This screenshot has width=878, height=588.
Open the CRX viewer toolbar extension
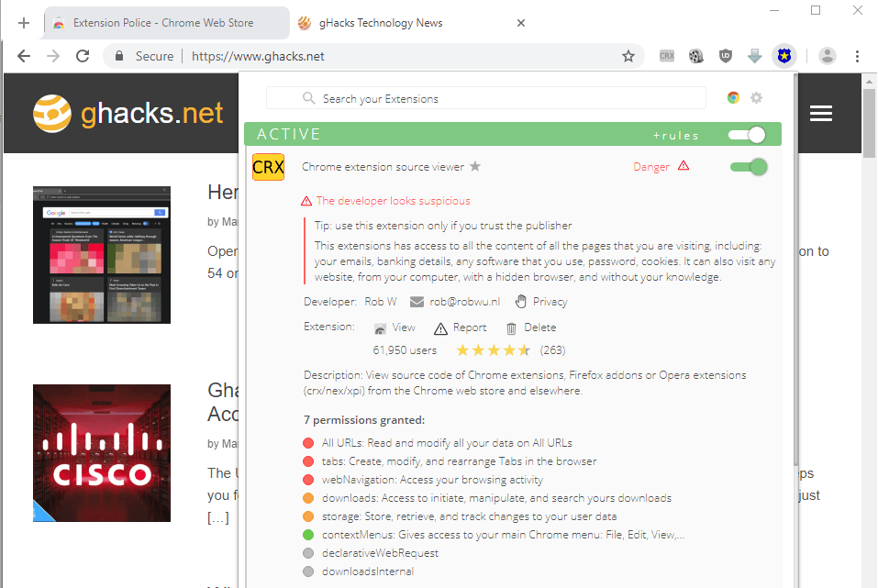point(667,56)
